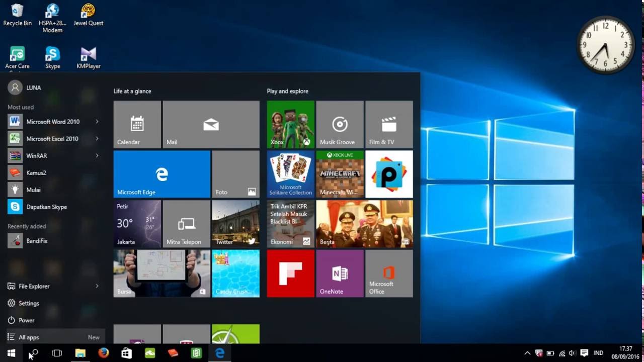Switch to Edge on the taskbar
The width and height of the screenshot is (644, 362).
tap(220, 353)
